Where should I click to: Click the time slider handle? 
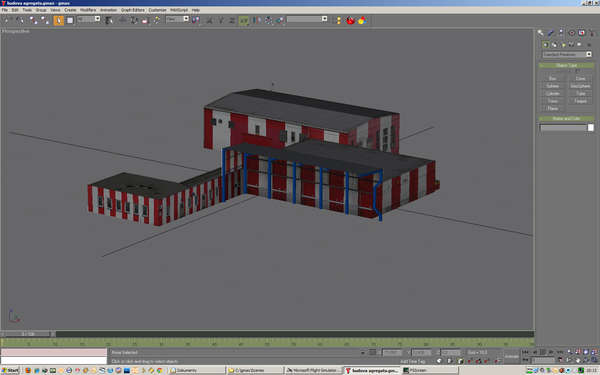pos(28,334)
